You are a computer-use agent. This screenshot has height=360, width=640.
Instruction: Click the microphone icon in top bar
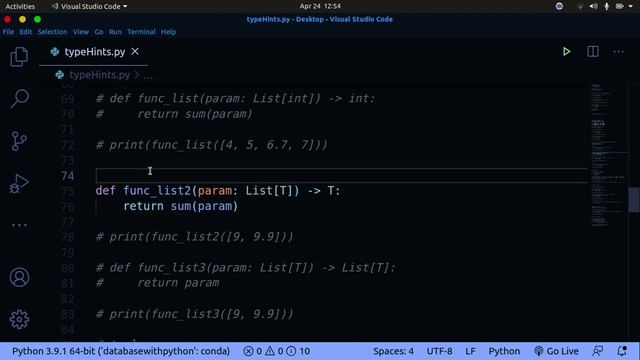coord(607,6)
